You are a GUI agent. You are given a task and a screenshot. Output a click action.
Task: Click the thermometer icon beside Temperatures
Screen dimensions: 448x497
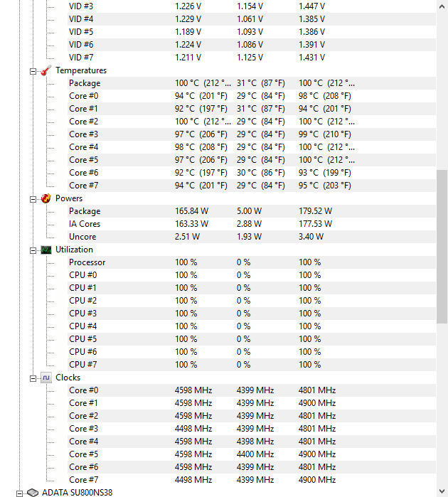pos(46,70)
